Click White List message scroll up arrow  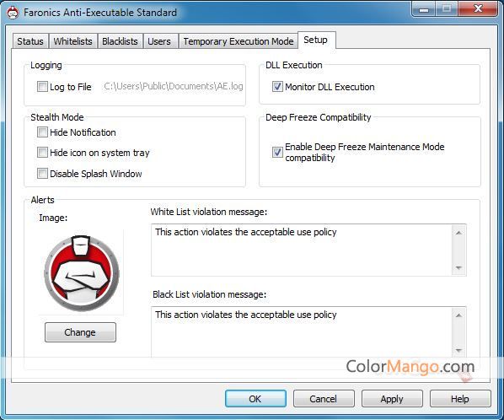click(x=458, y=232)
